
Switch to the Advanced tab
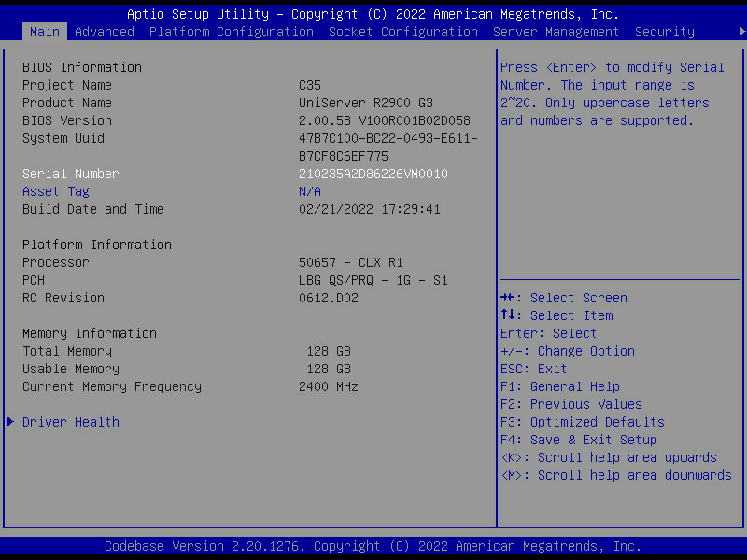coord(104,32)
